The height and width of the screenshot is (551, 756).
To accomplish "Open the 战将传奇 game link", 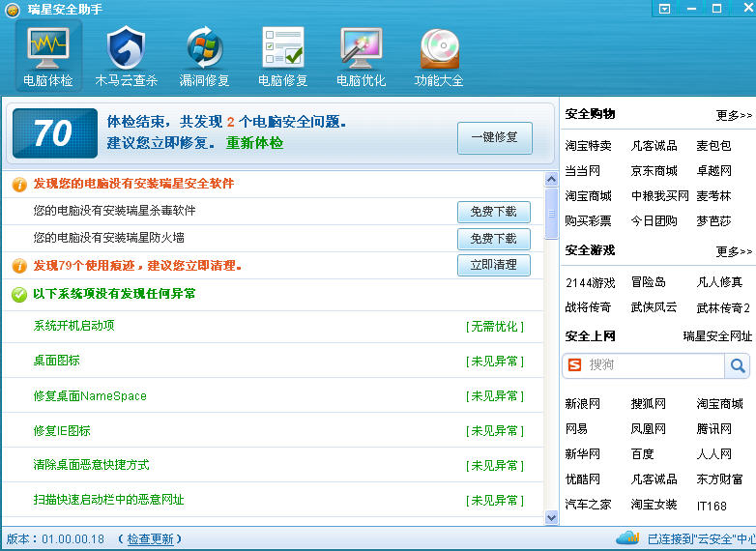I will (588, 307).
